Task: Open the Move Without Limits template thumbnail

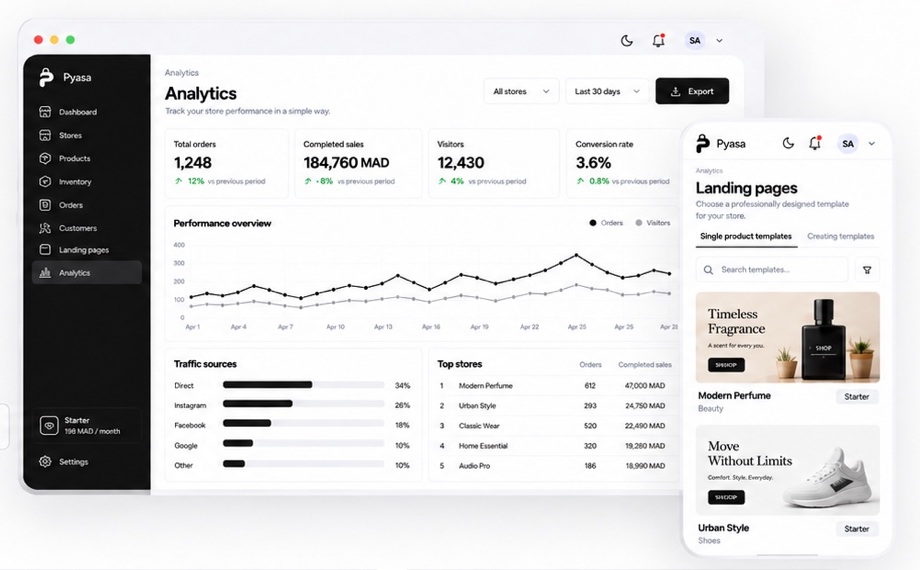Action: point(787,470)
